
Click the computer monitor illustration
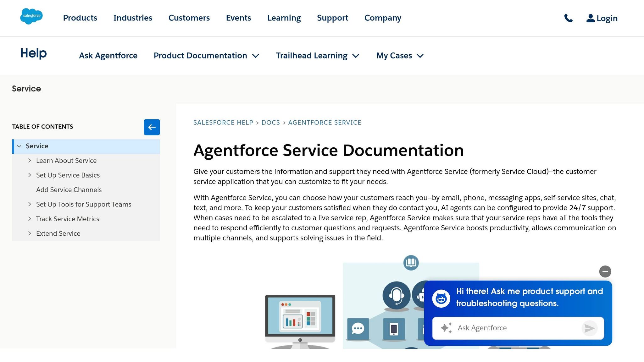coord(300,321)
